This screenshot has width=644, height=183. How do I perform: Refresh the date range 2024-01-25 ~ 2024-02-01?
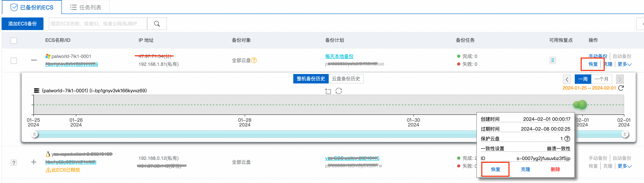621,88
